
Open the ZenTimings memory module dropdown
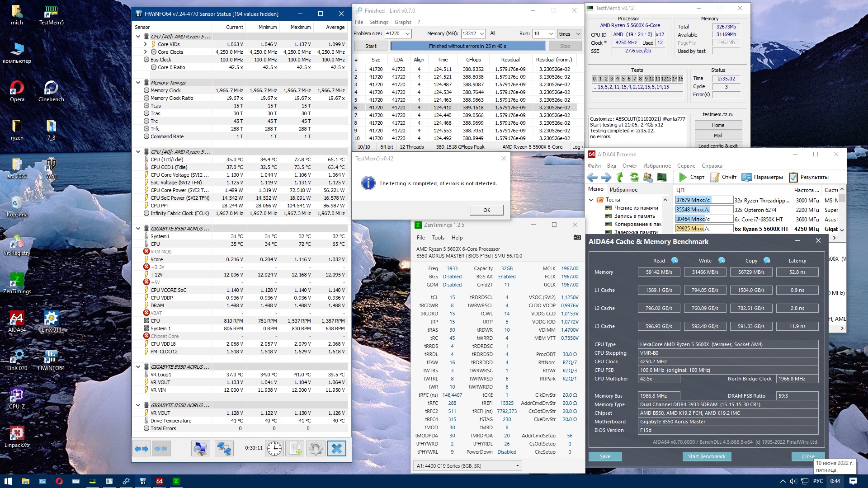click(517, 465)
